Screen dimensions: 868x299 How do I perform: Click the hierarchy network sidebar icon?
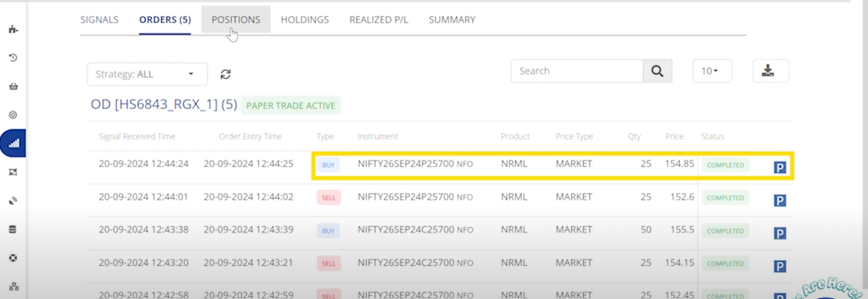(12, 286)
